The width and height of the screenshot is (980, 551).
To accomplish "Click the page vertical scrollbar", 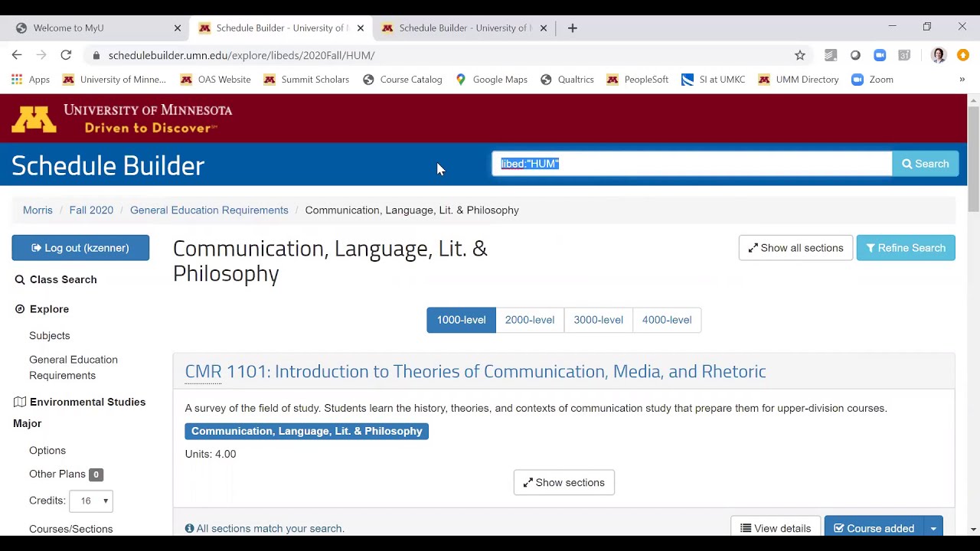I will click(974, 161).
